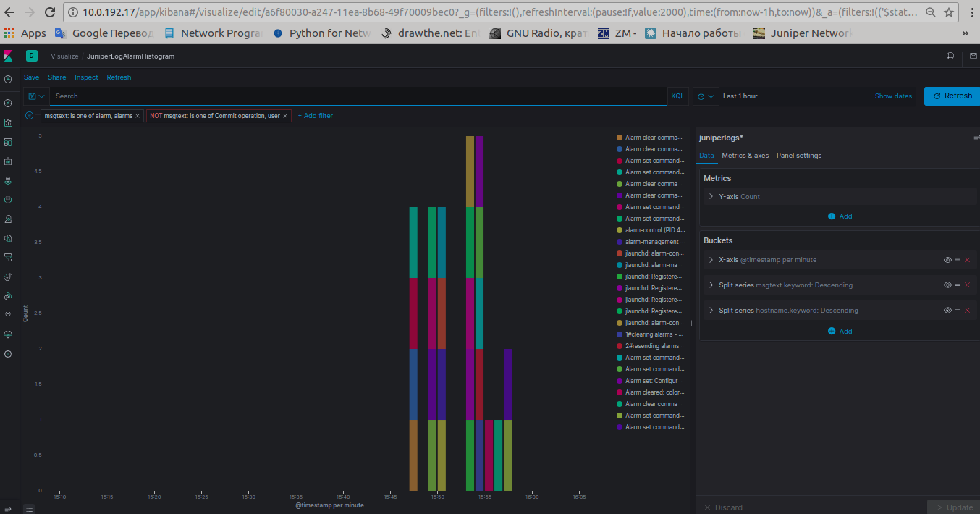The height and width of the screenshot is (514, 980).
Task: Expand the X-axis @timestamp per minute bucket
Action: [711, 260]
